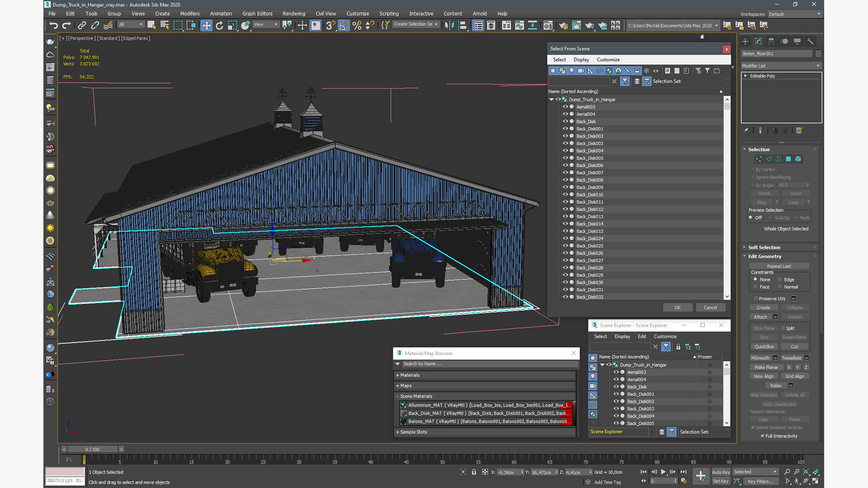The image size is (868, 488).
Task: Toggle visibility eye for Aerial003 in Scene Explorer
Action: pyautogui.click(x=616, y=372)
